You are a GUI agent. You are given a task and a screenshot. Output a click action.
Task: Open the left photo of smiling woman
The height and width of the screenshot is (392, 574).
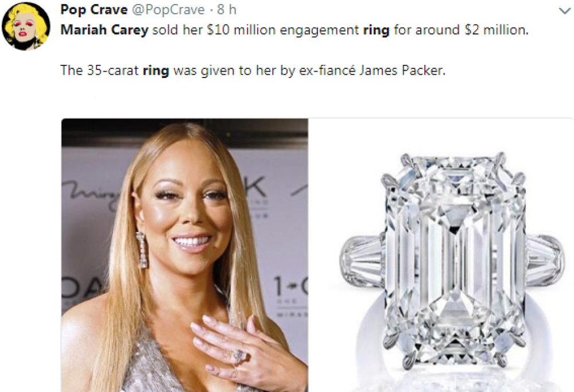point(184,255)
